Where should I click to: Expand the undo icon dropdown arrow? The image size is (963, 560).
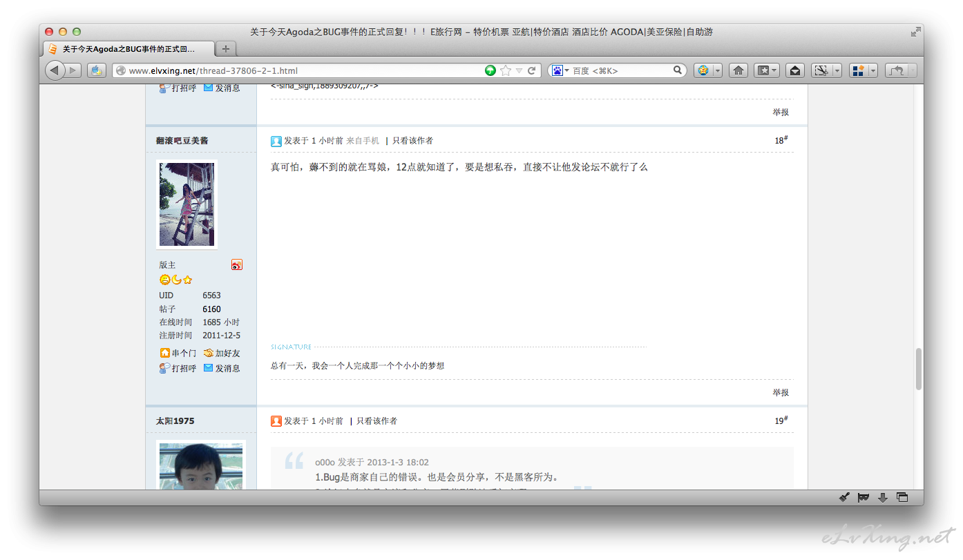[x=912, y=70]
